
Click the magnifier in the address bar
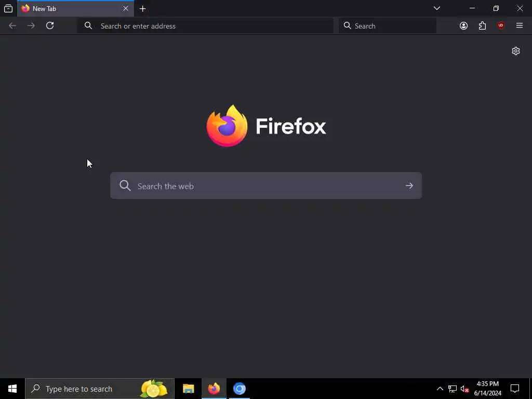coord(88,26)
